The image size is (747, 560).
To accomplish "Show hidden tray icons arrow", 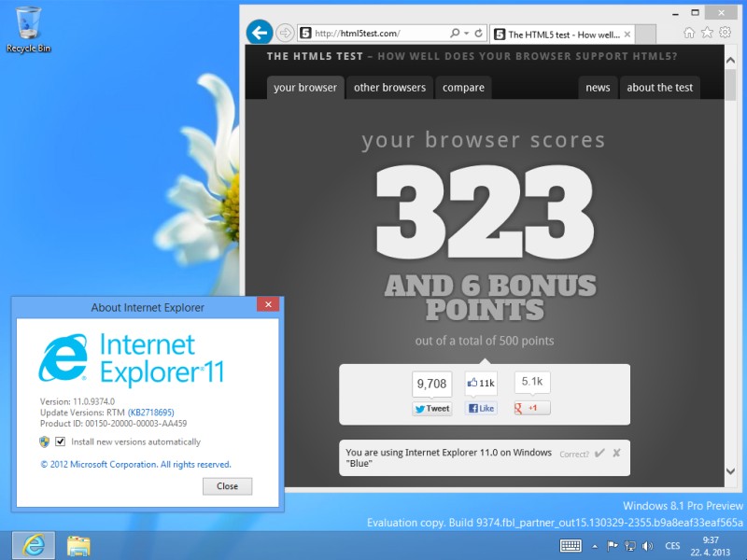I will [595, 546].
